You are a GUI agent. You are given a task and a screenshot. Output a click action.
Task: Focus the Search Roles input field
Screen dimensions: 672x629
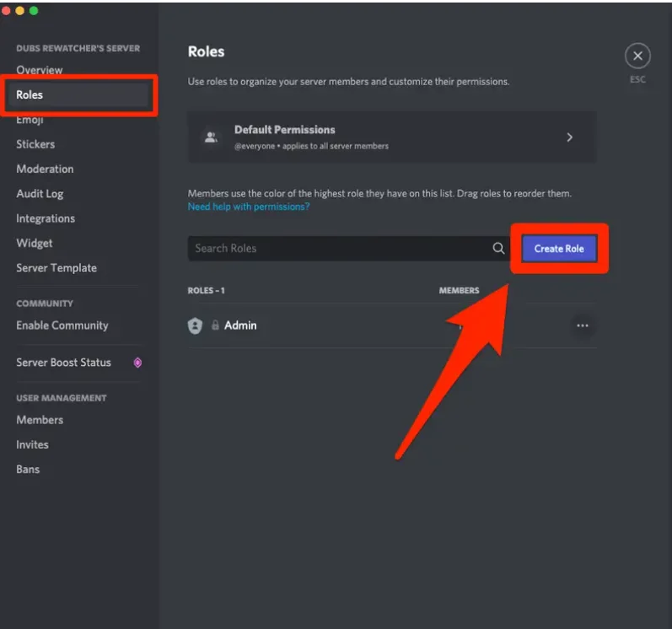coord(337,248)
